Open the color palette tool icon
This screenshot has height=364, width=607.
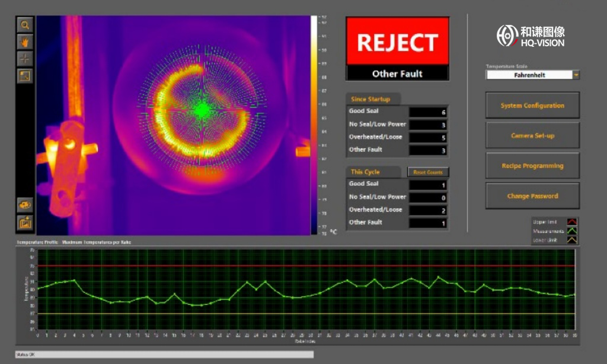tap(25, 205)
